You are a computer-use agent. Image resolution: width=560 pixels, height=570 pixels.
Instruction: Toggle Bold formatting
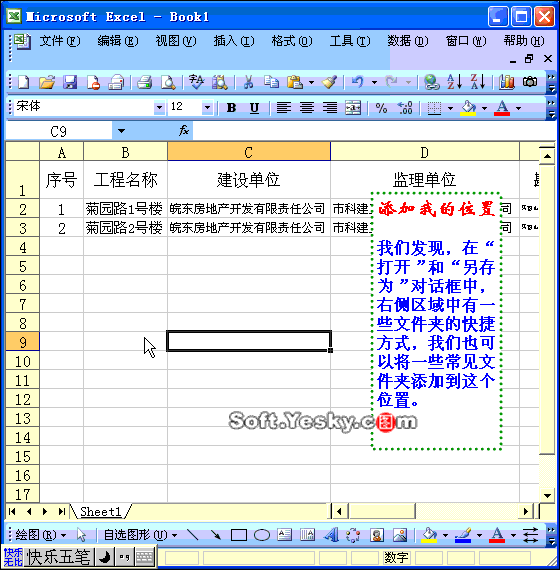pos(231,108)
